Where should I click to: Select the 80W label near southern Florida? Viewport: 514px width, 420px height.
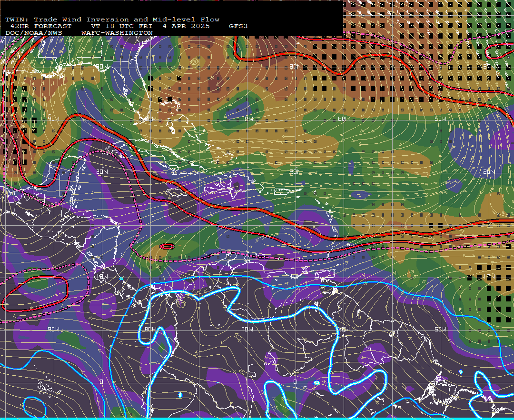pos(151,119)
